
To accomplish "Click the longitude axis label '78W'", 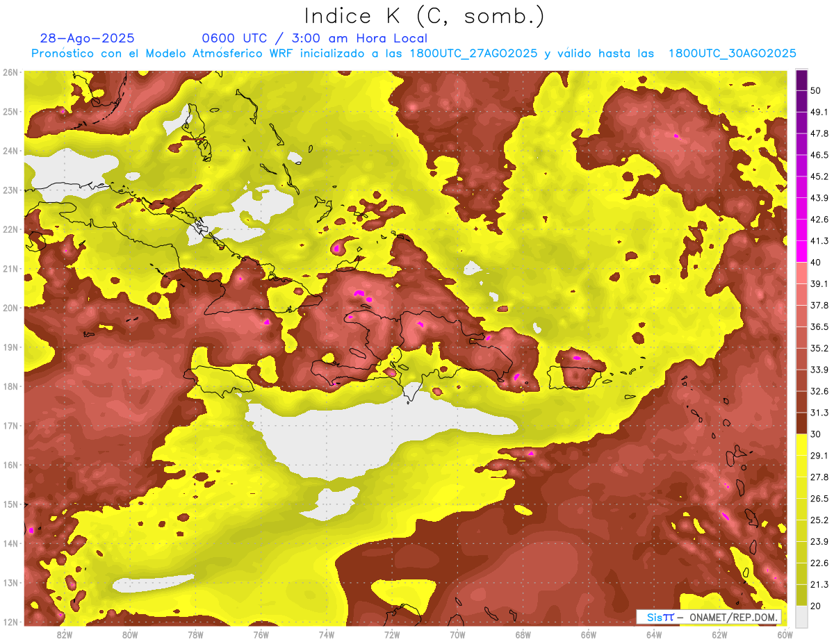I will (195, 635).
